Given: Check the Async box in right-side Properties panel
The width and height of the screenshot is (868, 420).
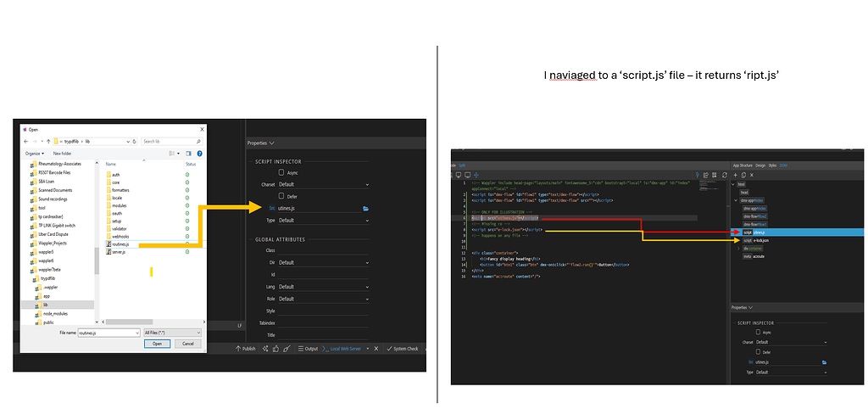Looking at the screenshot, I should pos(759,332).
